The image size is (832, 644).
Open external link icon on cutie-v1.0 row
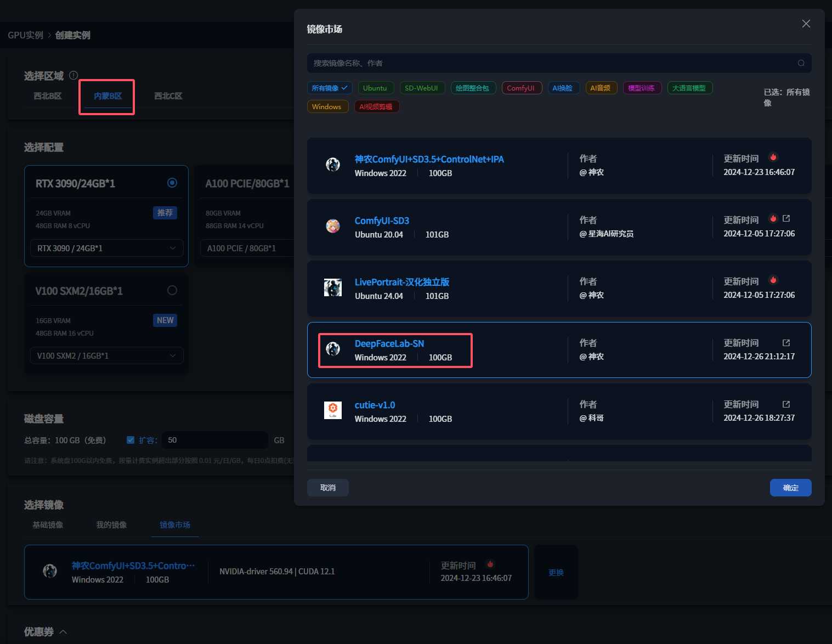pos(786,404)
